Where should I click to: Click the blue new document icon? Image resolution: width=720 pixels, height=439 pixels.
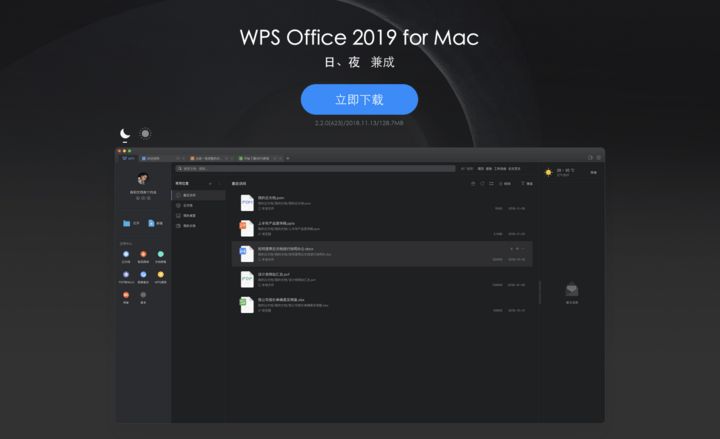click(151, 223)
